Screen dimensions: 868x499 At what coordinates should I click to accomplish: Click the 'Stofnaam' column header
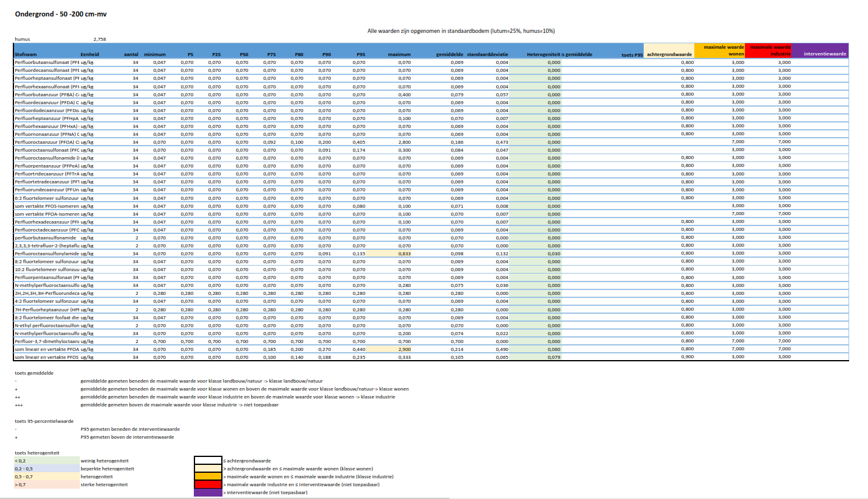click(x=26, y=55)
